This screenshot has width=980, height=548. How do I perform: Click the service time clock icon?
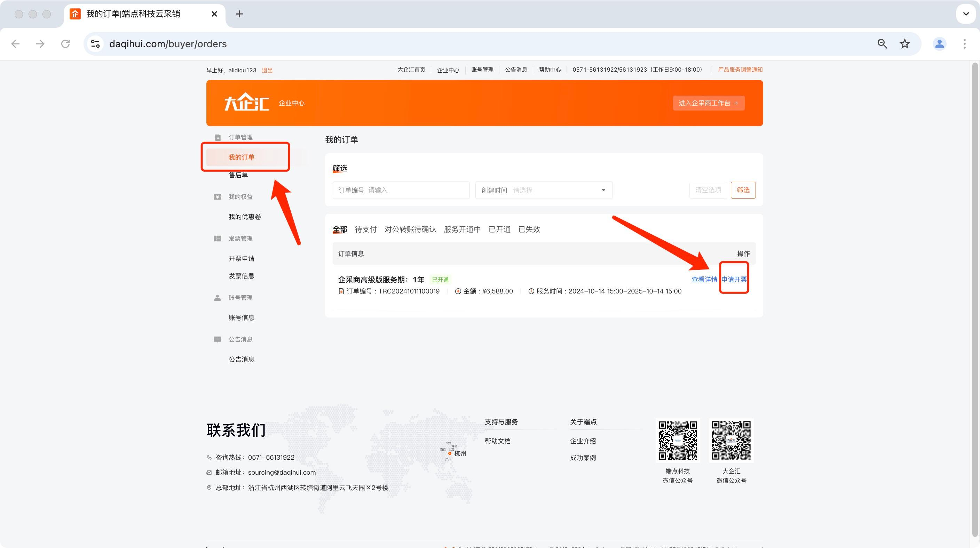(x=531, y=291)
